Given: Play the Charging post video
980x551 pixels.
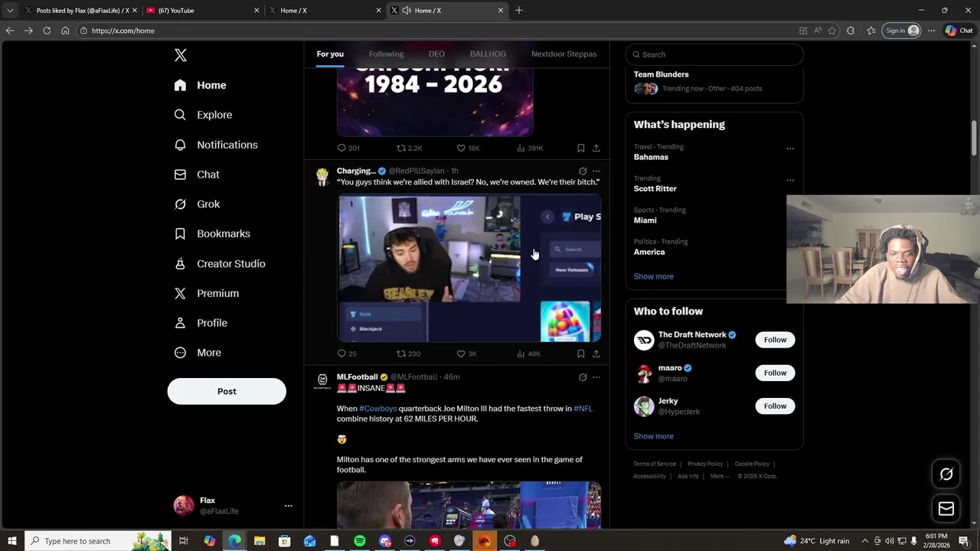Looking at the screenshot, I should click(469, 269).
